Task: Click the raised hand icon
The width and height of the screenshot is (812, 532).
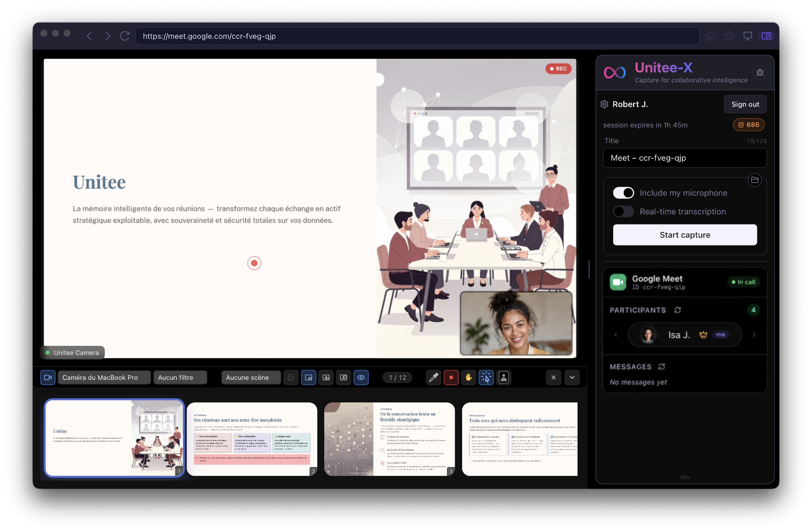Action: pos(468,377)
